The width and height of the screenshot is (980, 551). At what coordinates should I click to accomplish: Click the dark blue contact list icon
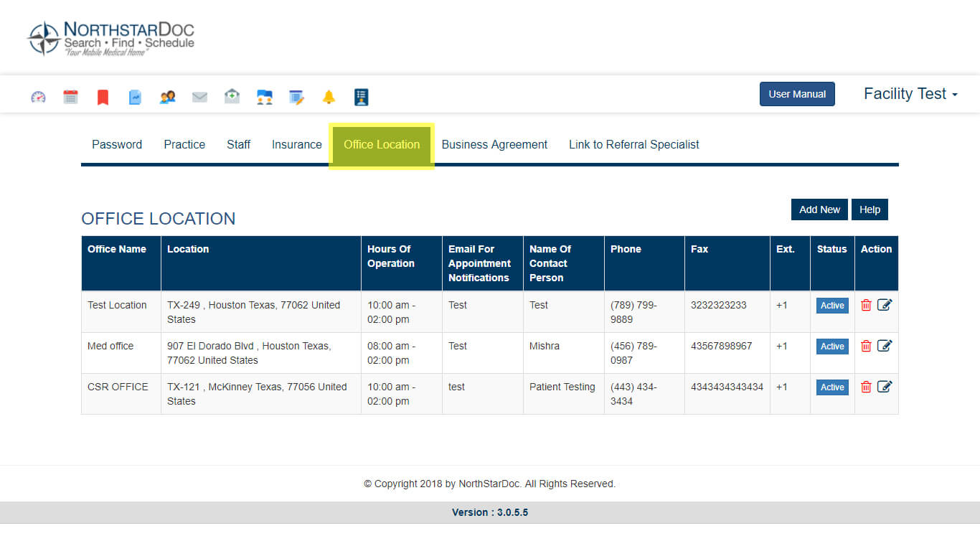click(362, 97)
